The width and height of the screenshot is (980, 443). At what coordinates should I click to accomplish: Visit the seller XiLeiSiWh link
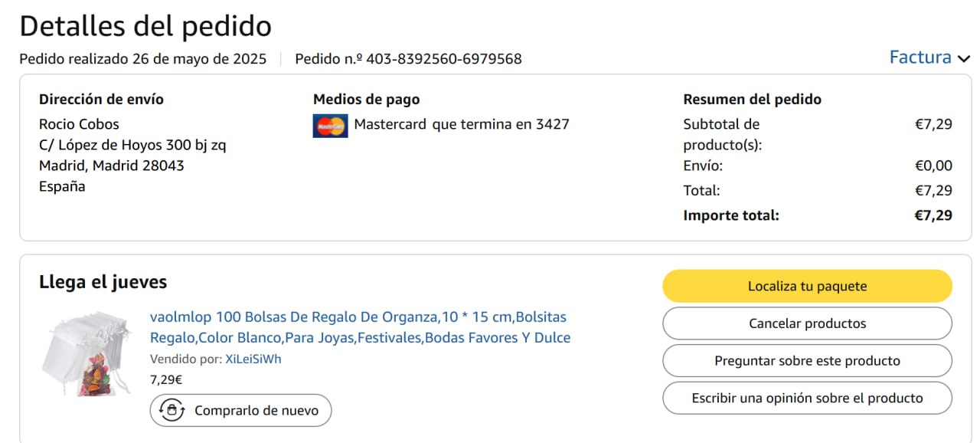click(x=253, y=359)
